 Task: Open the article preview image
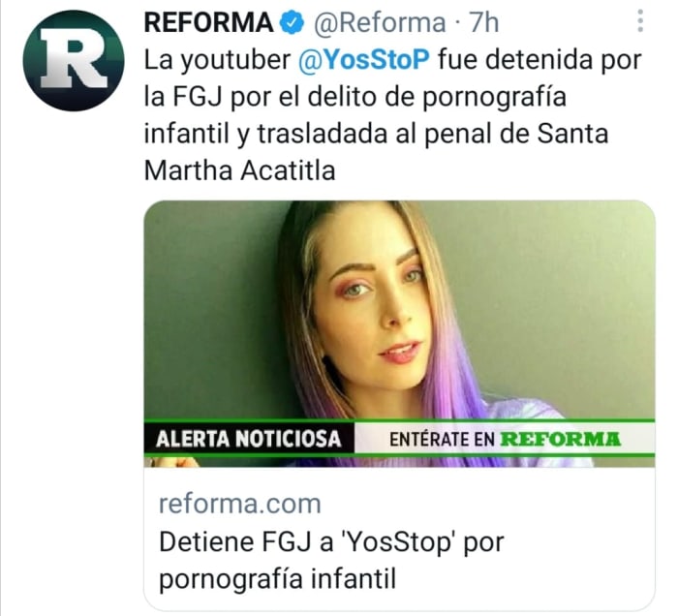(399, 333)
